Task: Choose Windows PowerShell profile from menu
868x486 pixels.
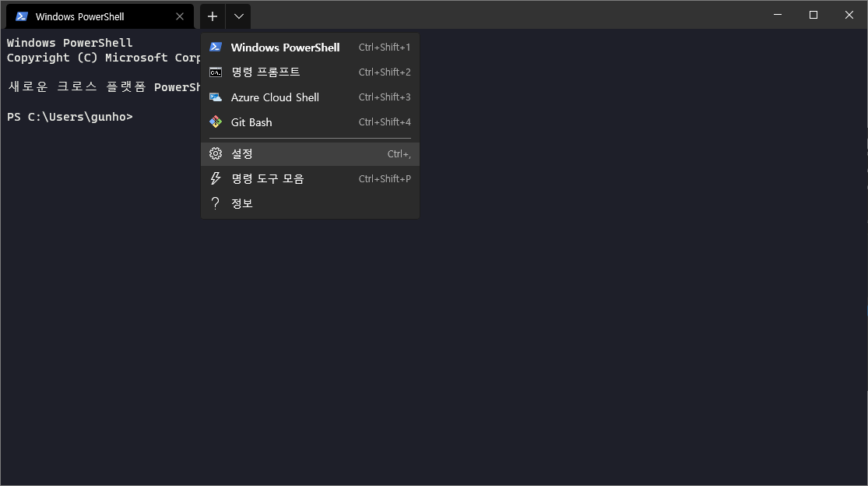Action: tap(310, 47)
